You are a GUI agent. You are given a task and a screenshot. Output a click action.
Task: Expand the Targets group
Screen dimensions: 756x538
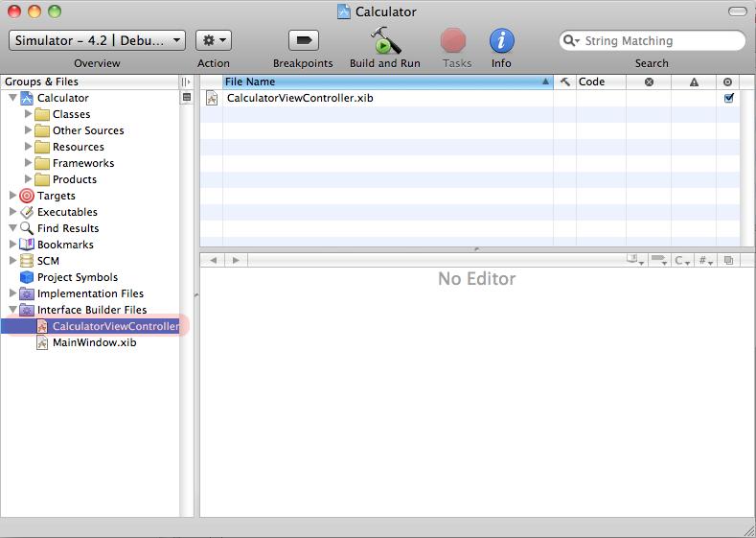click(x=13, y=196)
